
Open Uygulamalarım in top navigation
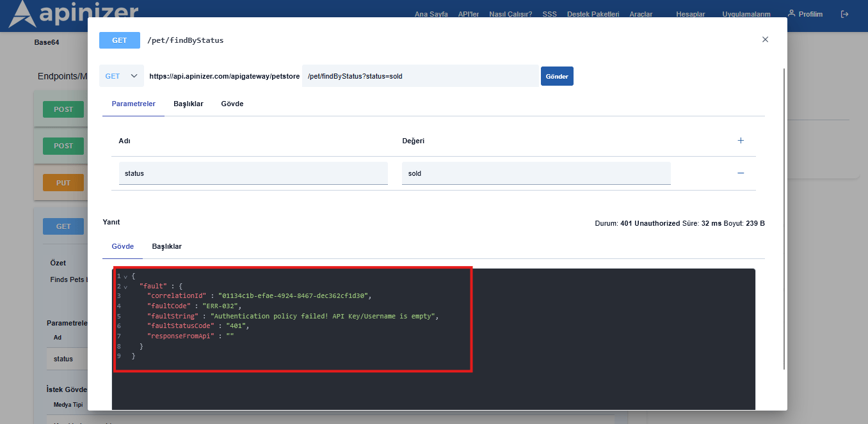[746, 14]
